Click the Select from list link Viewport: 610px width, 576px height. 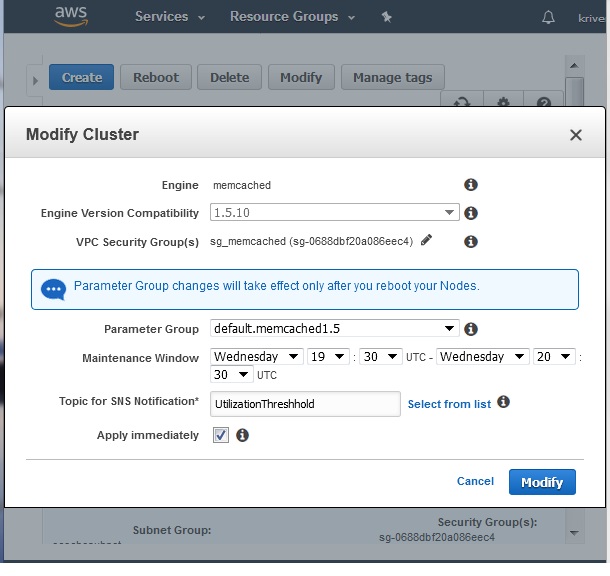(x=449, y=404)
